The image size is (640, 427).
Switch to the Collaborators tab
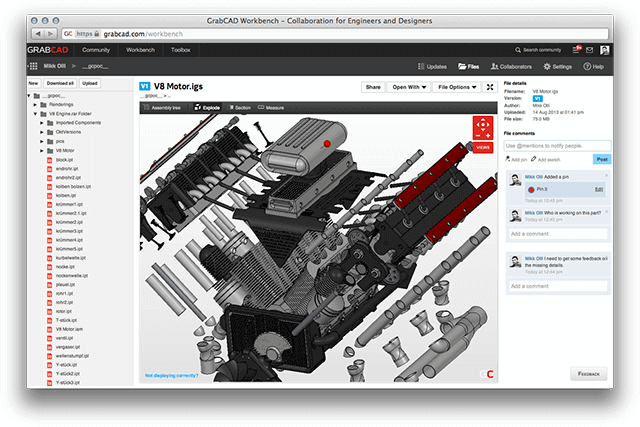(511, 67)
